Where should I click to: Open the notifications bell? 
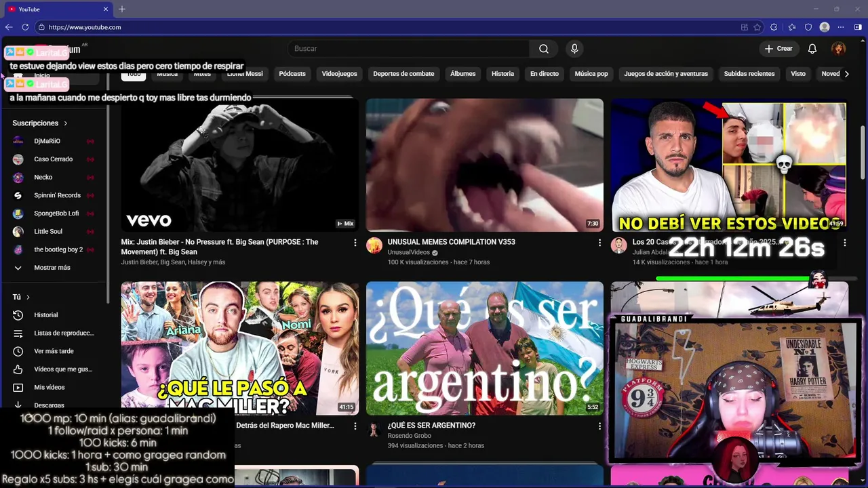[x=812, y=49]
